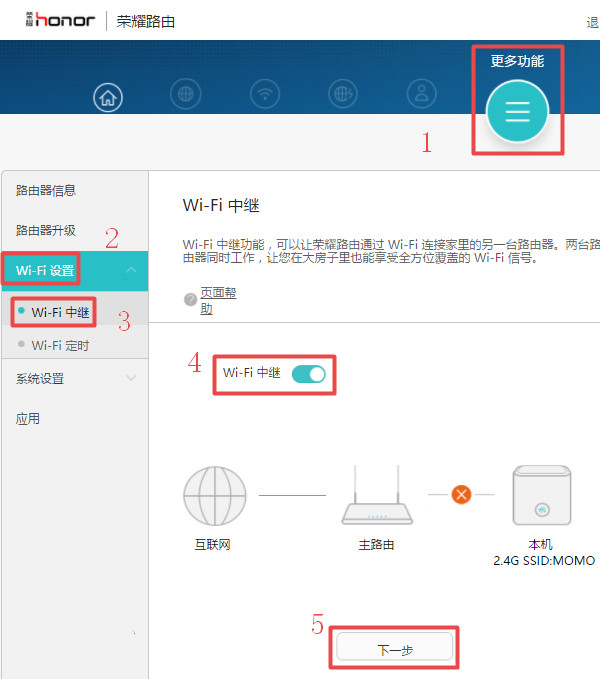Open the user devices person icon
This screenshot has height=679, width=600.
coord(421,94)
